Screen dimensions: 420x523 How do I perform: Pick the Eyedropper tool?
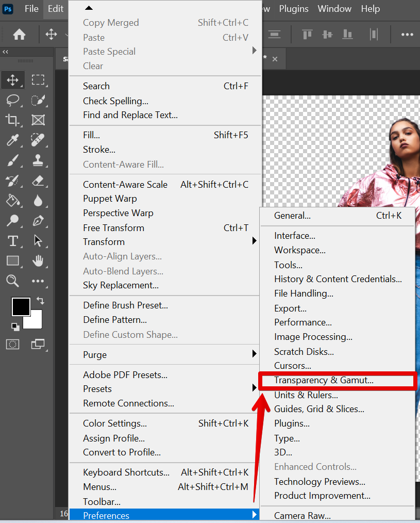pyautogui.click(x=12, y=140)
